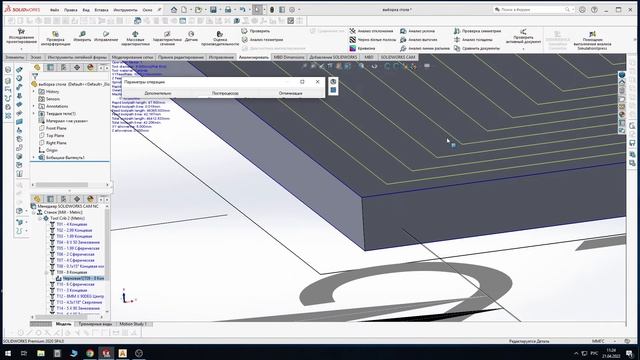Switch to the SOLIDWORKS CAM ribbon tab
The width and height of the screenshot is (640, 360).
(x=398, y=57)
